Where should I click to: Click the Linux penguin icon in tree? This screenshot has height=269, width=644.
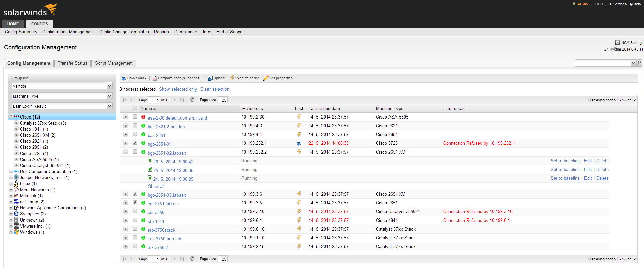[x=16, y=183]
